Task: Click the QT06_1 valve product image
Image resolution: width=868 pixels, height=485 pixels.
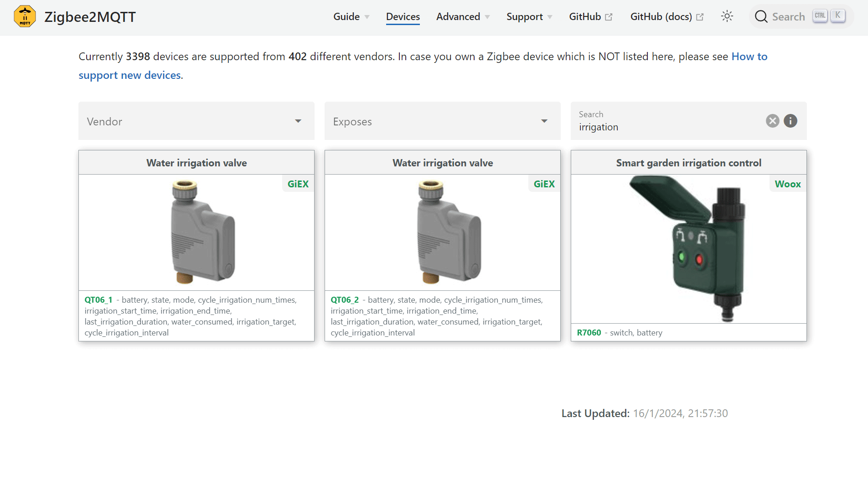Action: click(x=203, y=232)
